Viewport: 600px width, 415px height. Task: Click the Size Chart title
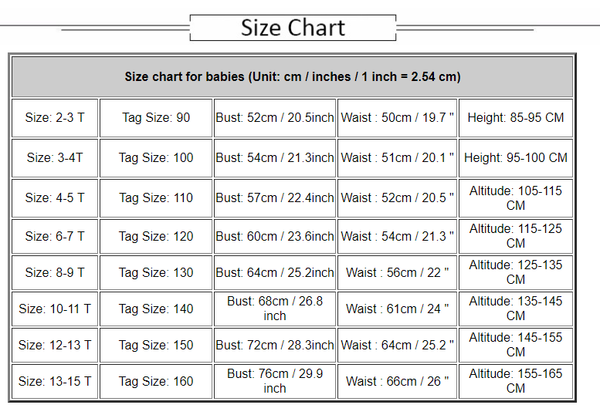[294, 27]
